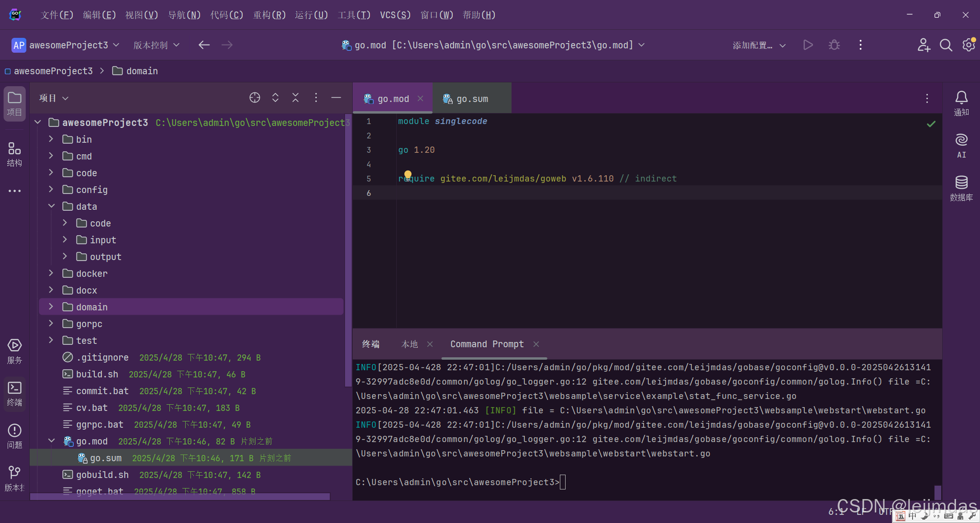Image resolution: width=980 pixels, height=523 pixels.
Task: Click the locate opened file crosshair icon
Action: click(255, 98)
